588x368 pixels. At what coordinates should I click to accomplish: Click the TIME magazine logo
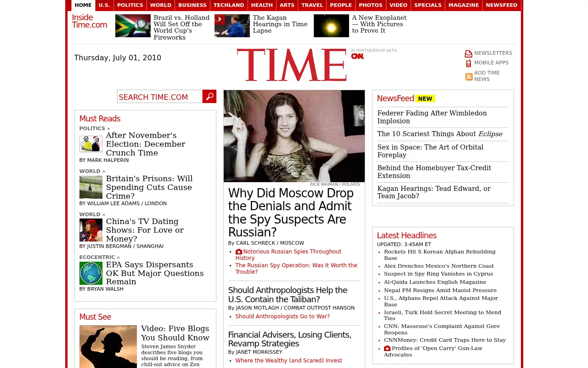click(291, 65)
